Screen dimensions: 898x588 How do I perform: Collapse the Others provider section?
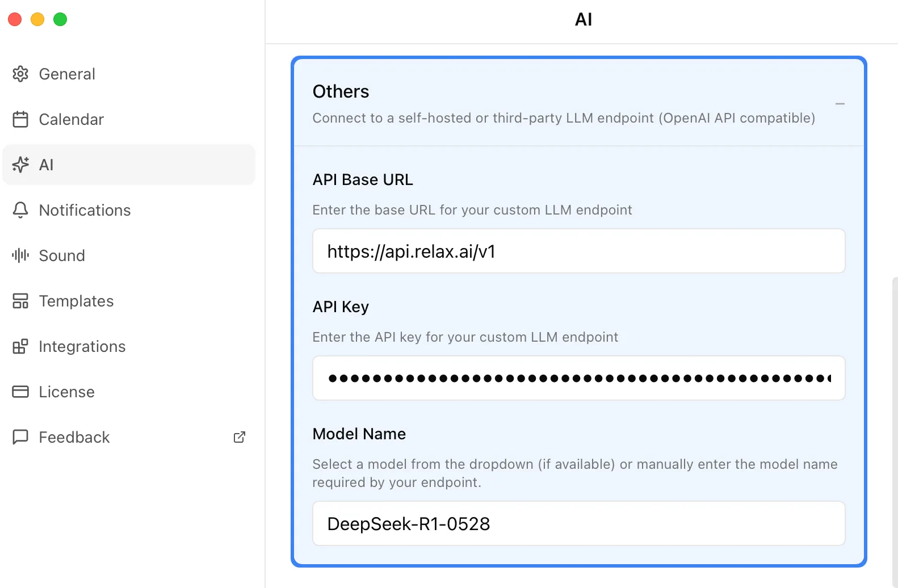[840, 104]
